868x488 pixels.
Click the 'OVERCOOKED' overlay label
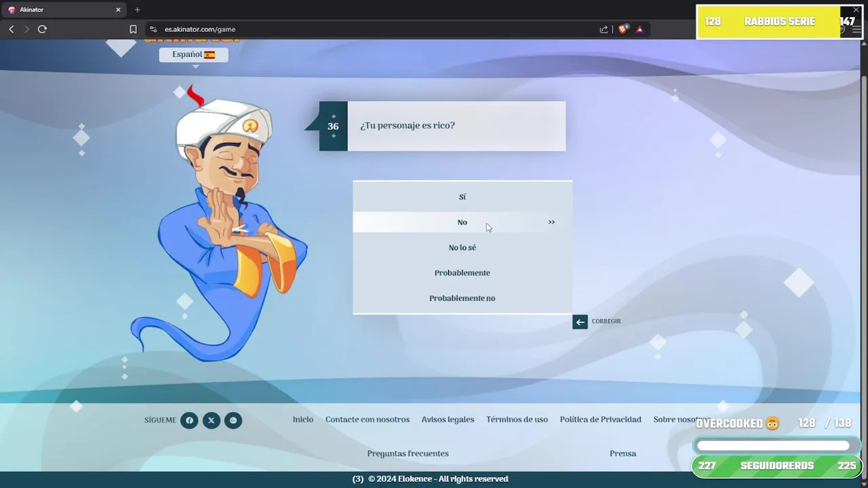(729, 424)
